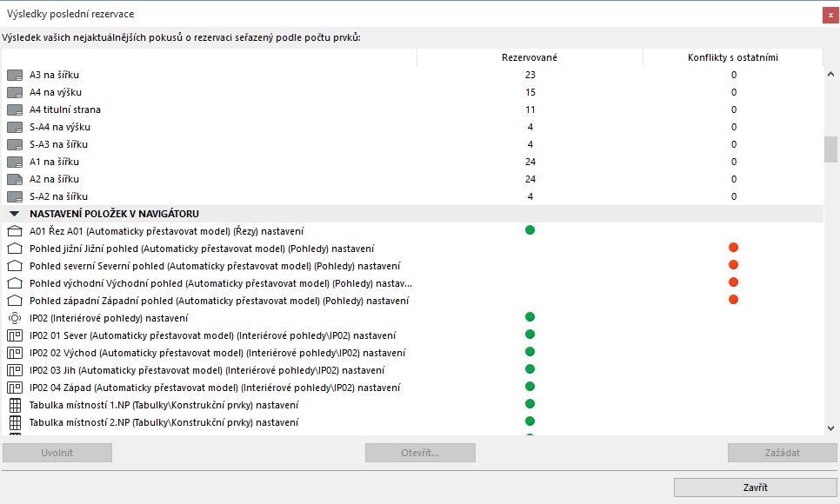Click the IP02 01 Sever view icon
Image resolution: width=840 pixels, height=504 pixels.
pyautogui.click(x=14, y=335)
